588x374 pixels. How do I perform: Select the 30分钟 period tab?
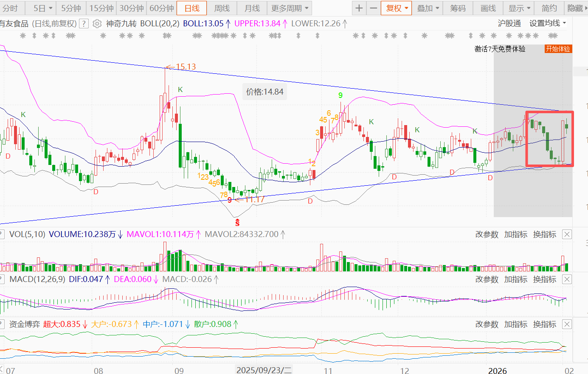pos(132,8)
